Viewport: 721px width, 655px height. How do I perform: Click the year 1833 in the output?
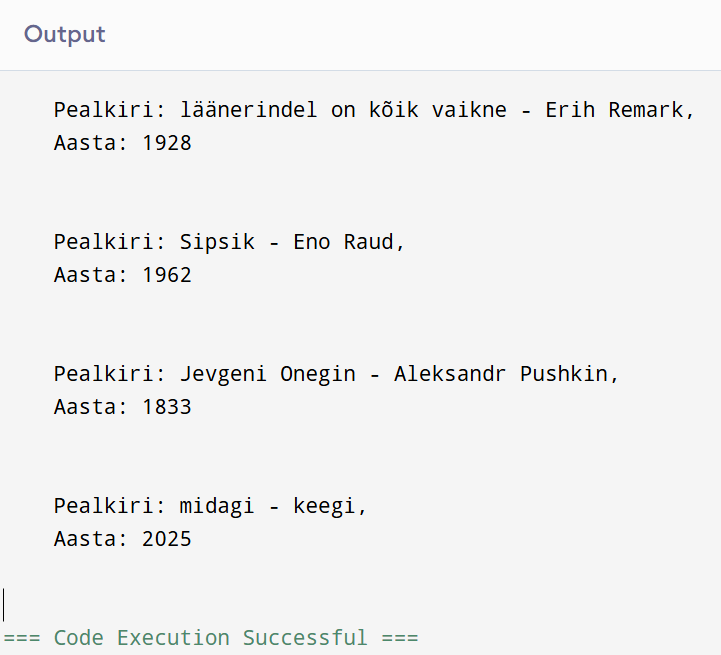167,407
